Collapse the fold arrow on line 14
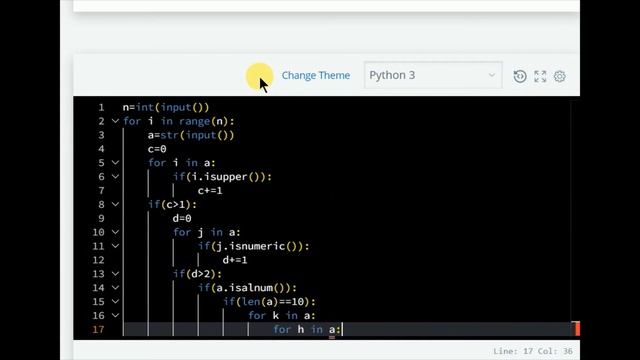 click(115, 288)
